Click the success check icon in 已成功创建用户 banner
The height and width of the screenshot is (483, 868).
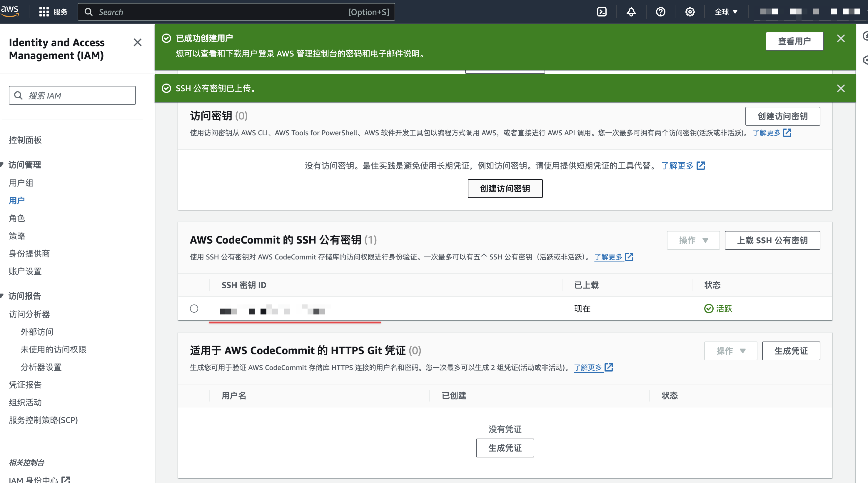pos(166,38)
